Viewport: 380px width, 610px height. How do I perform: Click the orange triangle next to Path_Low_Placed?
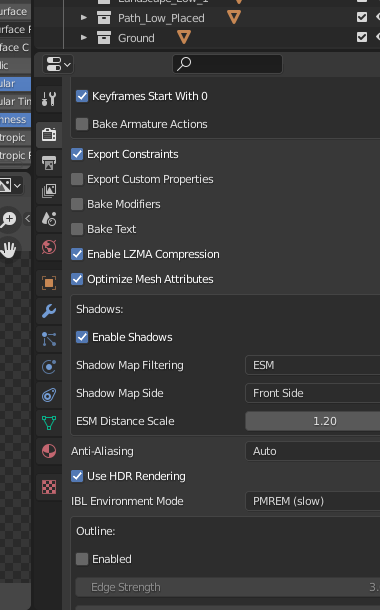[233, 17]
